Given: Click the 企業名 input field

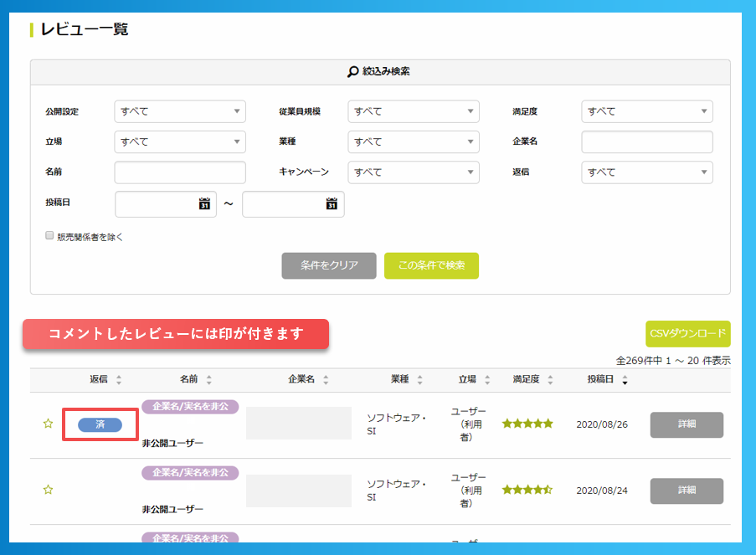Looking at the screenshot, I should click(x=646, y=141).
